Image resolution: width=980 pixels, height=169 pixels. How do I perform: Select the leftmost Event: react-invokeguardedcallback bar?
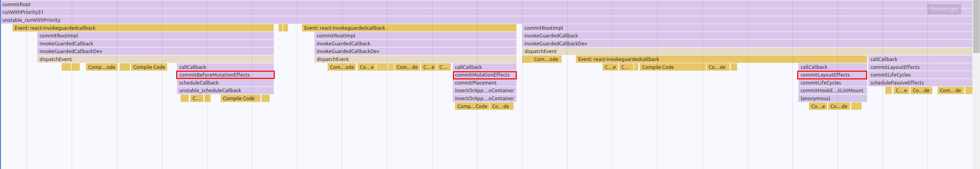pyautogui.click(x=143, y=28)
